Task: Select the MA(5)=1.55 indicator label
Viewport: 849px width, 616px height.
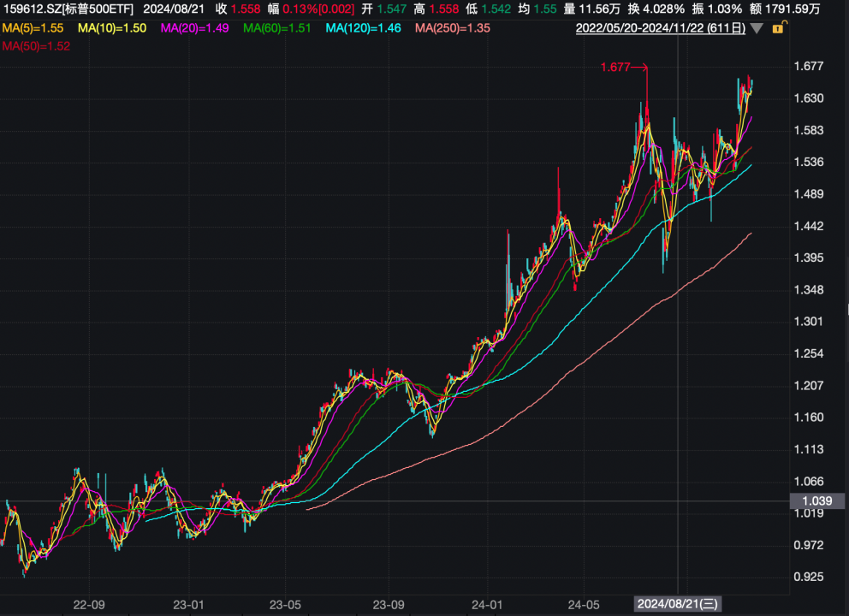Action: [x=33, y=28]
